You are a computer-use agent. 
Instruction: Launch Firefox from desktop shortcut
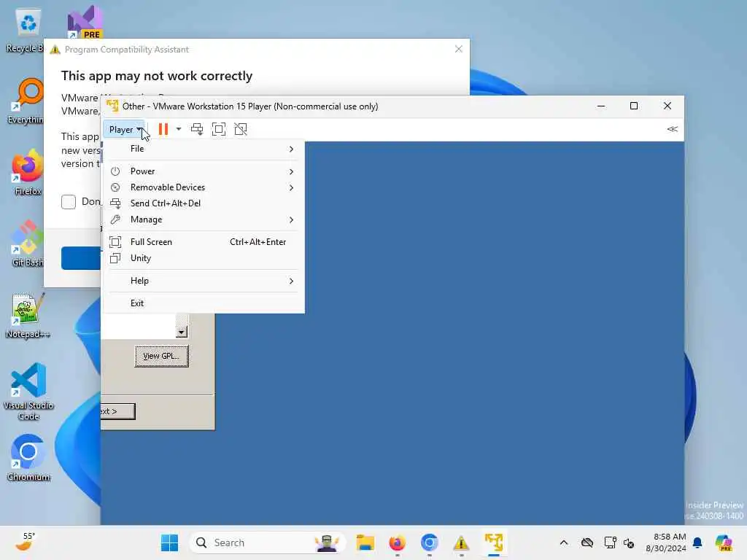pyautogui.click(x=27, y=172)
